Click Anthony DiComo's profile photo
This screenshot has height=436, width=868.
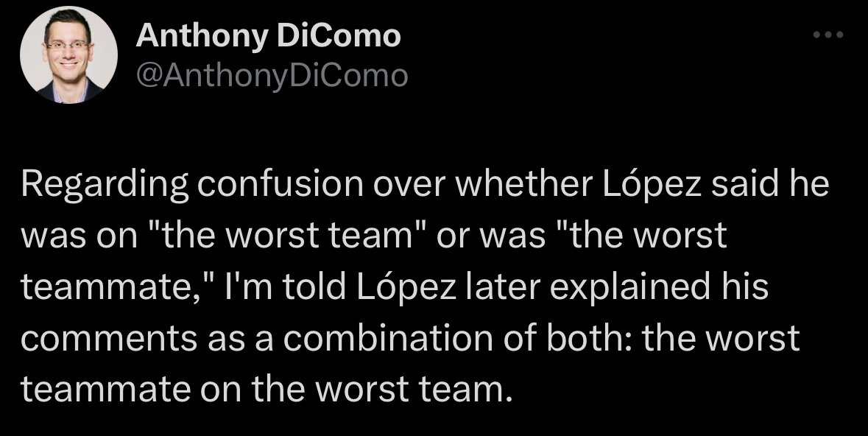coord(69,54)
